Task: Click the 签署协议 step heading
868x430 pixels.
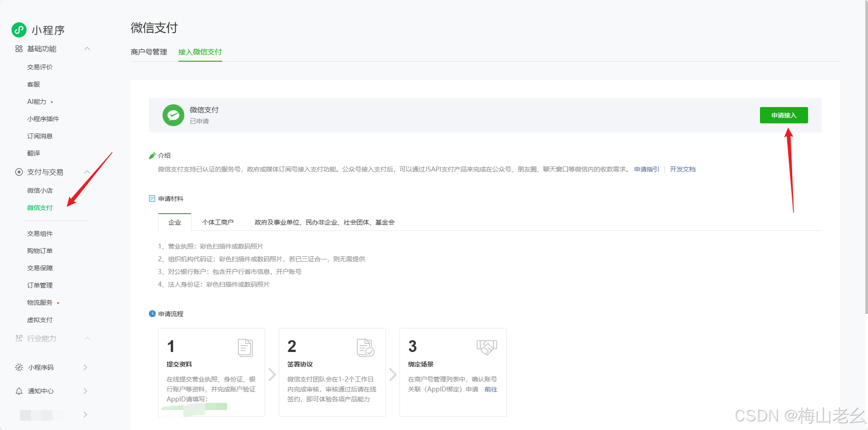Action: [300, 364]
